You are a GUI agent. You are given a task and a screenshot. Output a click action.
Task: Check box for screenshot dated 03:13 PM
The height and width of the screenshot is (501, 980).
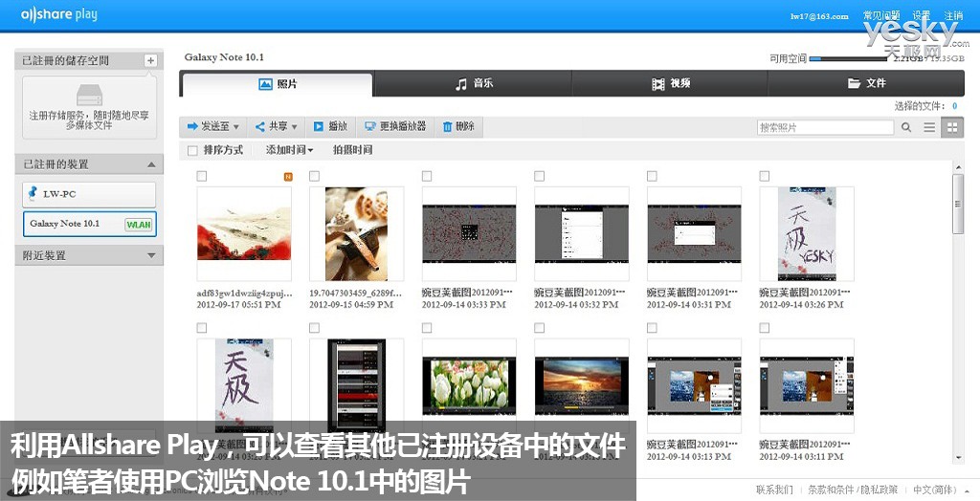pyautogui.click(x=652, y=328)
